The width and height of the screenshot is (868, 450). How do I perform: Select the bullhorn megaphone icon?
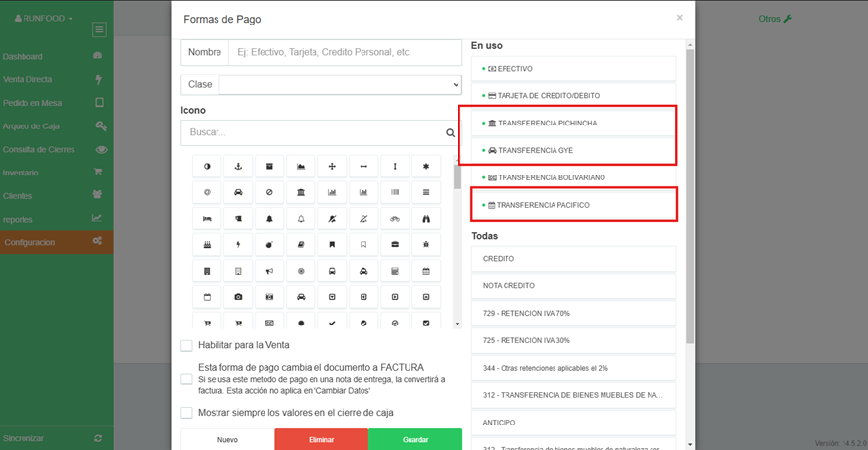coord(269,271)
